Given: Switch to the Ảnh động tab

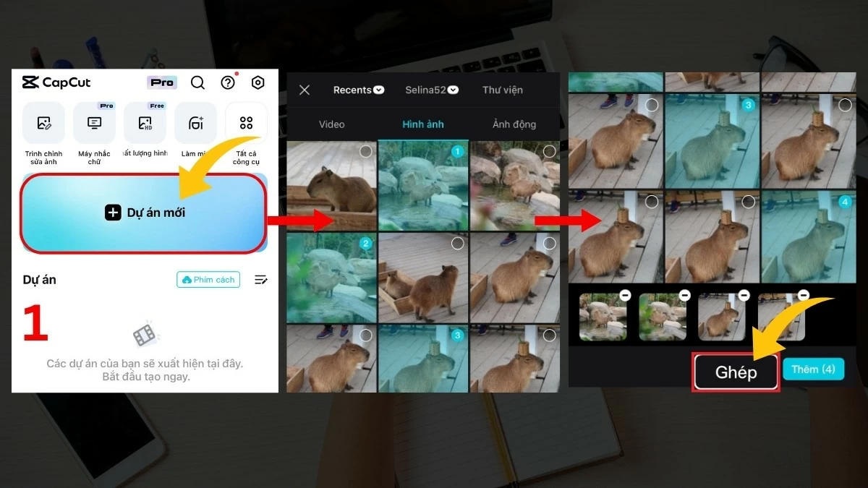Looking at the screenshot, I should [x=514, y=124].
